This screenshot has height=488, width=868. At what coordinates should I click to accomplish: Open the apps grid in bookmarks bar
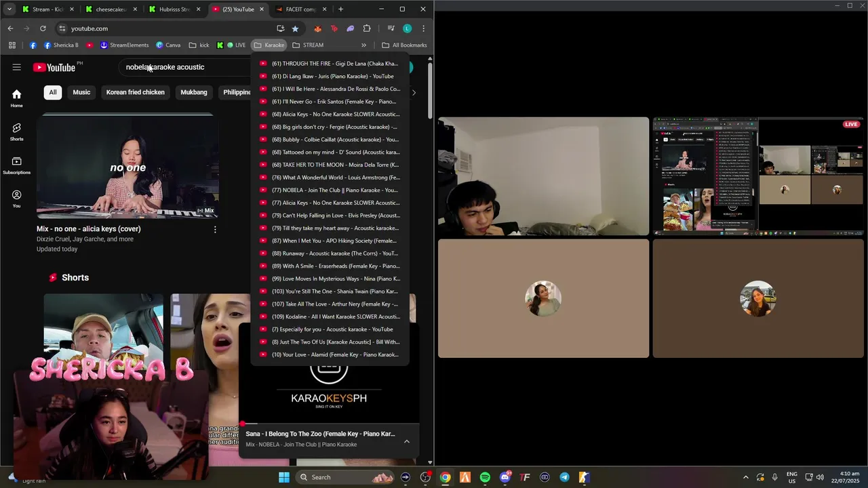click(12, 45)
